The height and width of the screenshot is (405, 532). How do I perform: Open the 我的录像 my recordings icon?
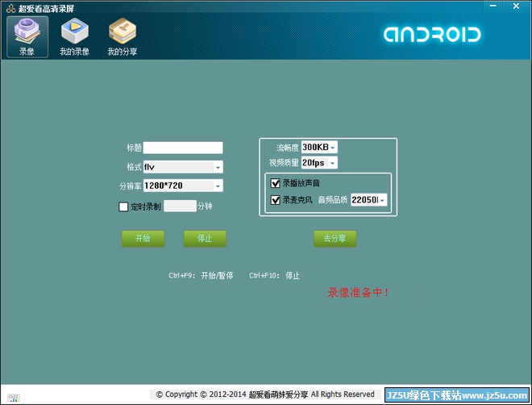[75, 36]
